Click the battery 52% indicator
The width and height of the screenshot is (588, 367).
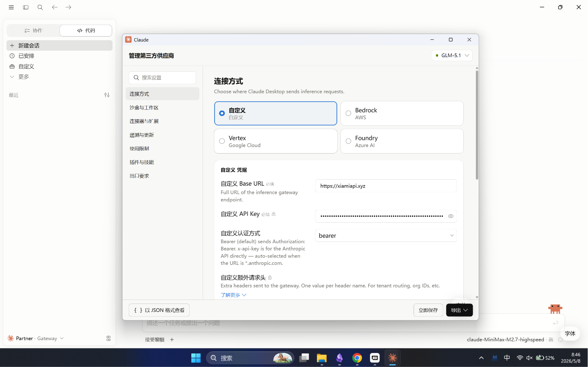point(545,358)
